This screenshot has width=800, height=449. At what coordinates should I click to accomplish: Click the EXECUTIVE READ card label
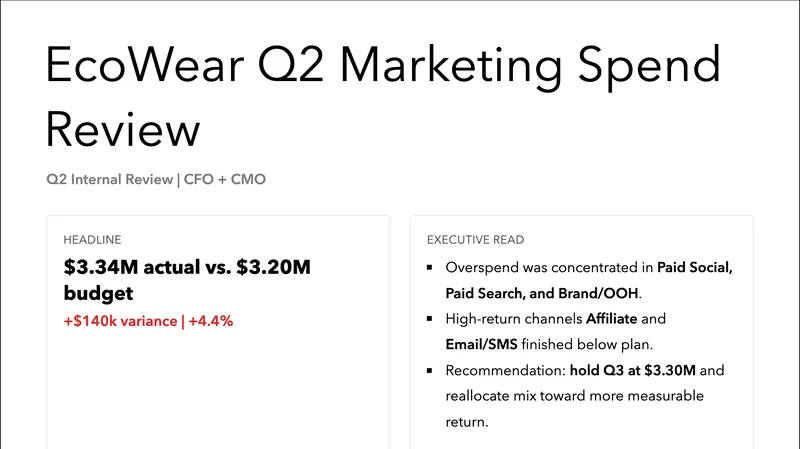[x=475, y=240]
